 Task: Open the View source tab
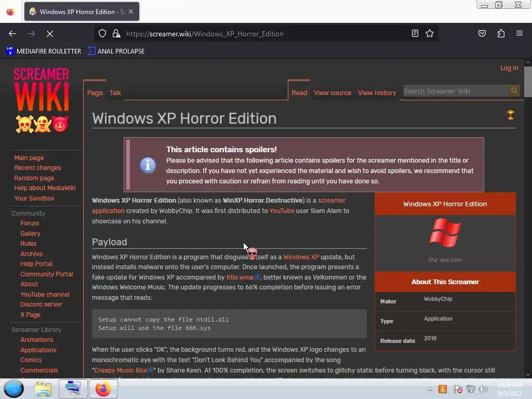pyautogui.click(x=332, y=92)
